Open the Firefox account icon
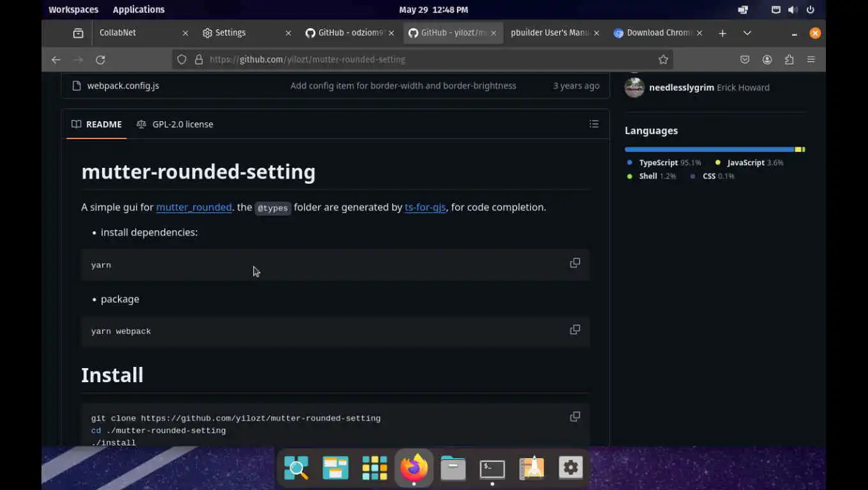Viewport: 868px width, 490px height. click(767, 59)
